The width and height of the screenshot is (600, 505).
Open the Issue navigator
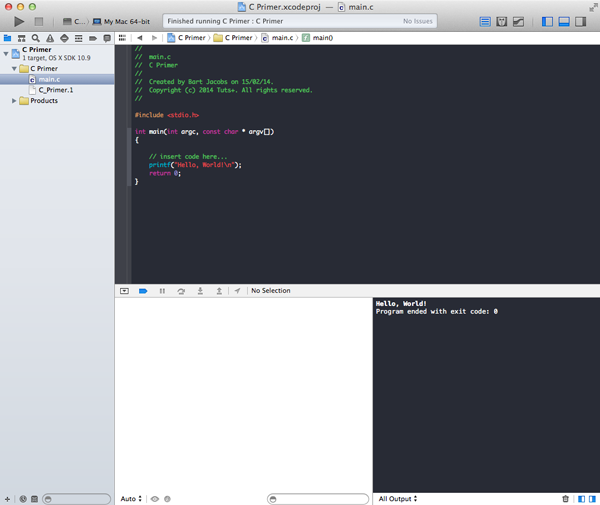50,38
